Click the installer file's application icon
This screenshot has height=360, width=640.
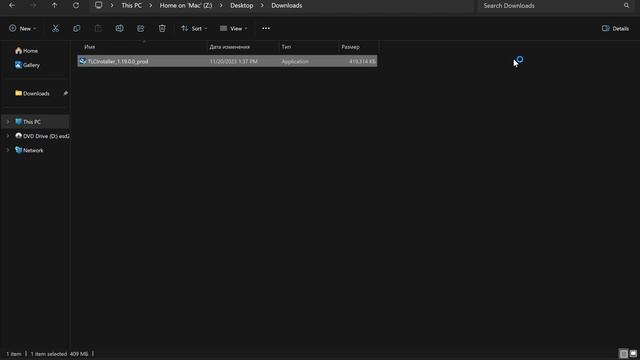pyautogui.click(x=83, y=61)
